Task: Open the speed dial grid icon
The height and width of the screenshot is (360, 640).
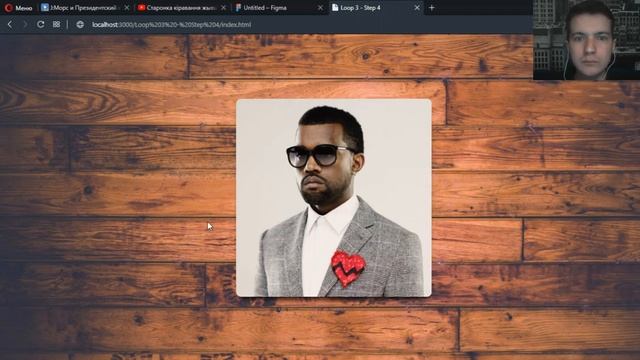Action: [56, 24]
